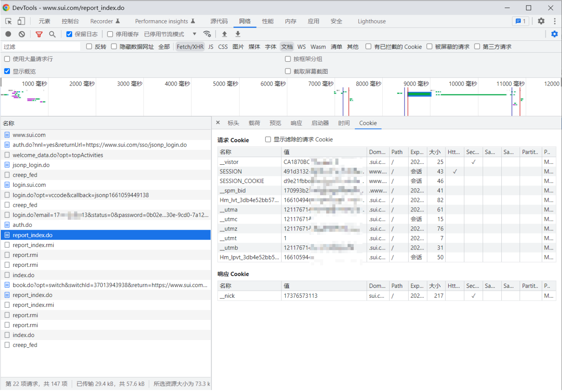Open network search with magnifier icon

[52, 34]
